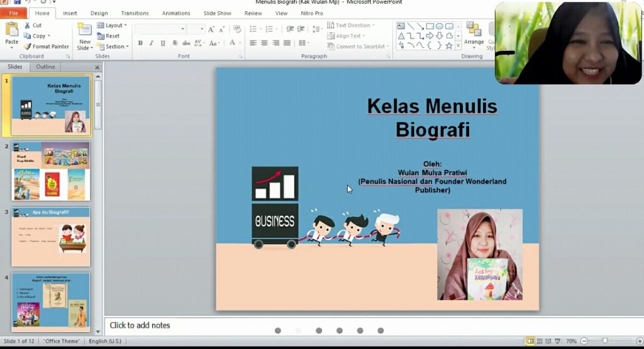The height and width of the screenshot is (349, 644).
Task: Expand the Layout dropdown
Action: 112,25
